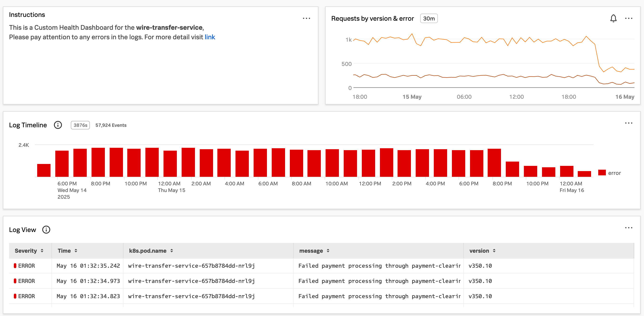Click the k8s.pod.name sort chevron
644x316 pixels.
click(172, 251)
